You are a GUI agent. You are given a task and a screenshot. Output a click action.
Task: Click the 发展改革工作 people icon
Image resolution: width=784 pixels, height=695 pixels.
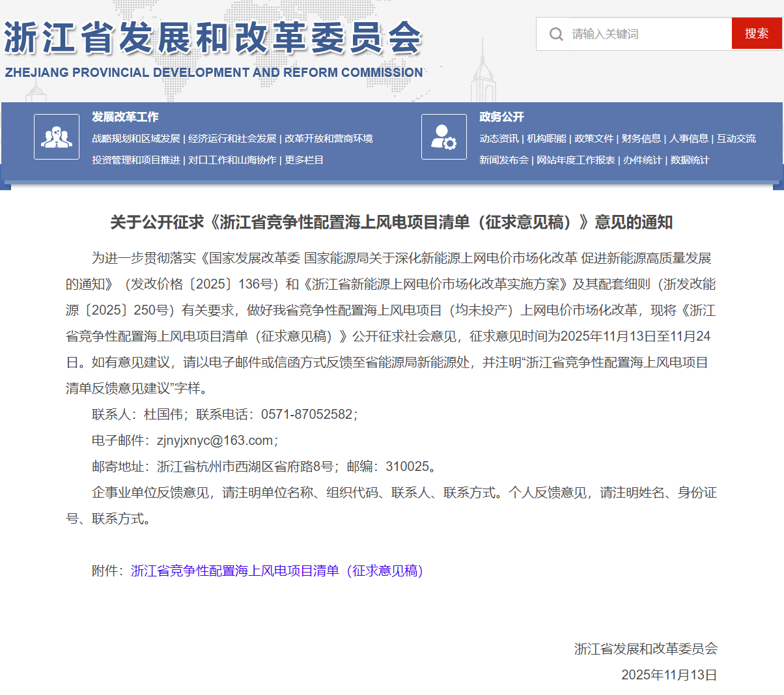57,137
